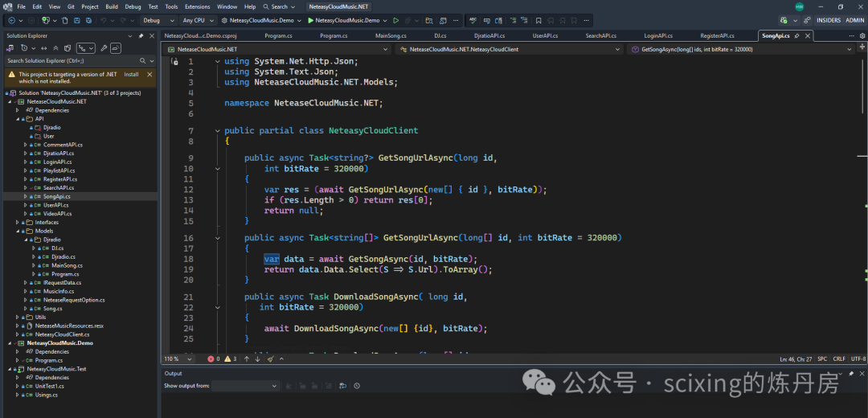868x418 pixels.
Task: Open the Debug menu
Action: (x=133, y=6)
